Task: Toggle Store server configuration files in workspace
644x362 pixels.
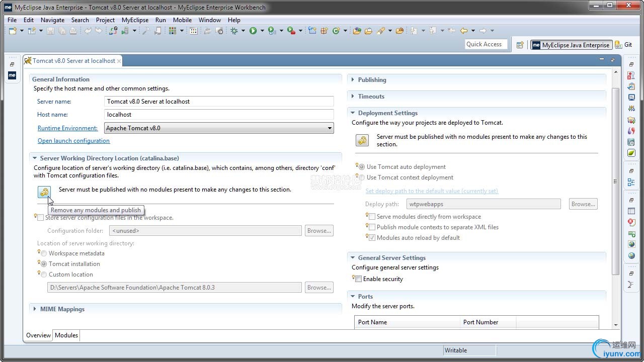Action: (x=40, y=218)
